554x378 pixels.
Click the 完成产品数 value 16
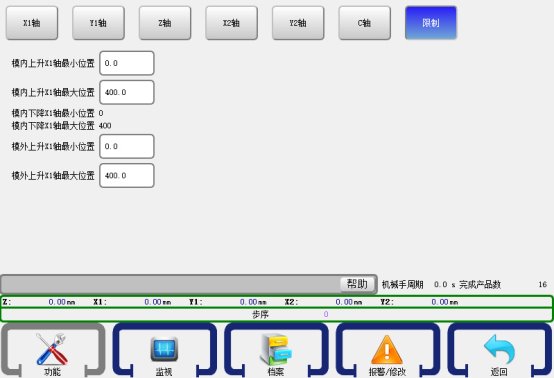pyautogui.click(x=543, y=284)
